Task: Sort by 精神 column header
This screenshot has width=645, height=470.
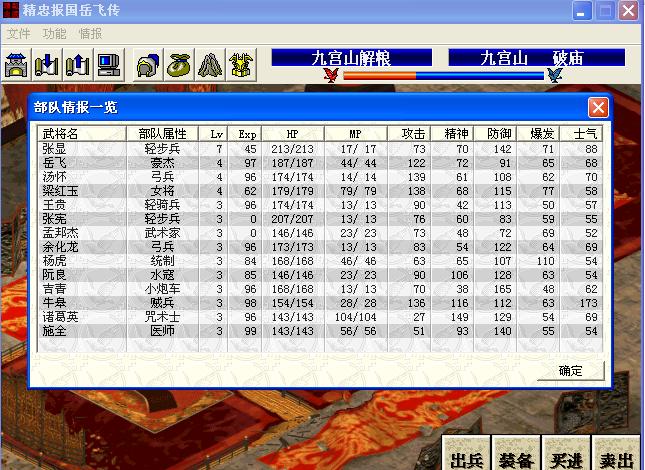Action: tap(452, 134)
